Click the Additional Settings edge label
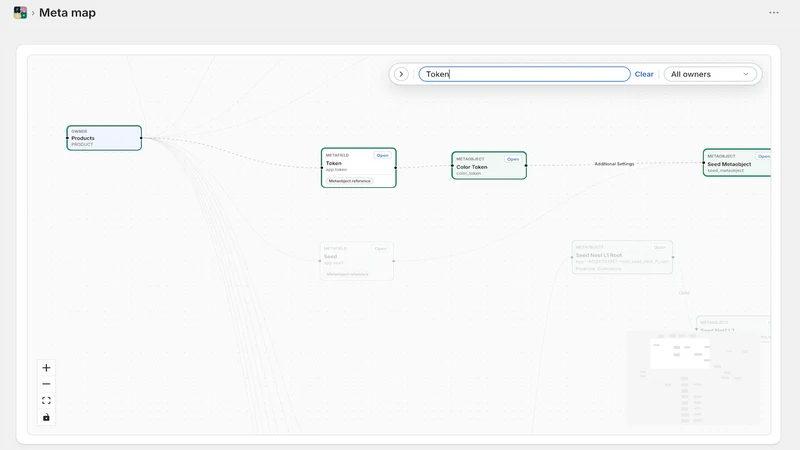 point(614,164)
